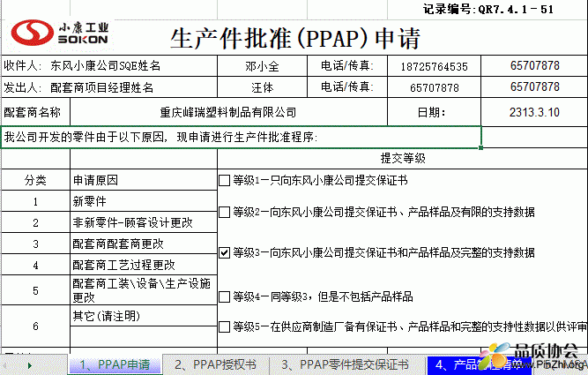Check the 等级4 submission level checkbox
The width and height of the screenshot is (588, 375).
[224, 297]
